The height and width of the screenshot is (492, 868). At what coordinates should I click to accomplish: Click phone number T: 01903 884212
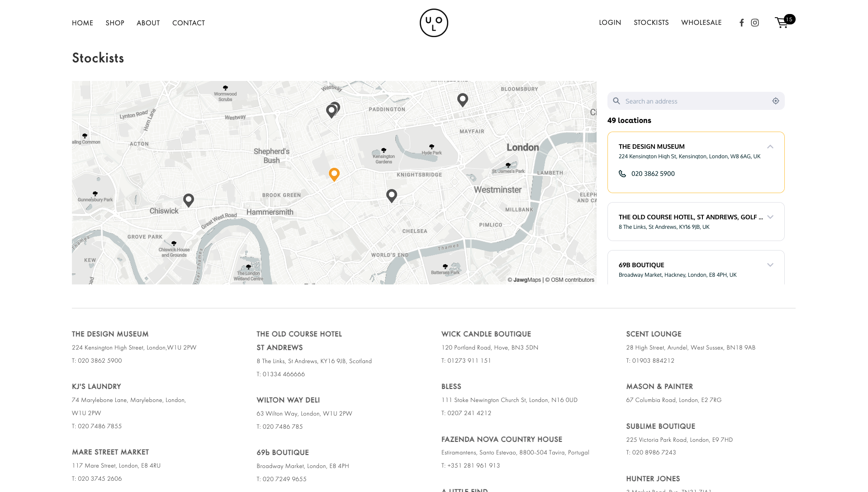[x=650, y=360]
